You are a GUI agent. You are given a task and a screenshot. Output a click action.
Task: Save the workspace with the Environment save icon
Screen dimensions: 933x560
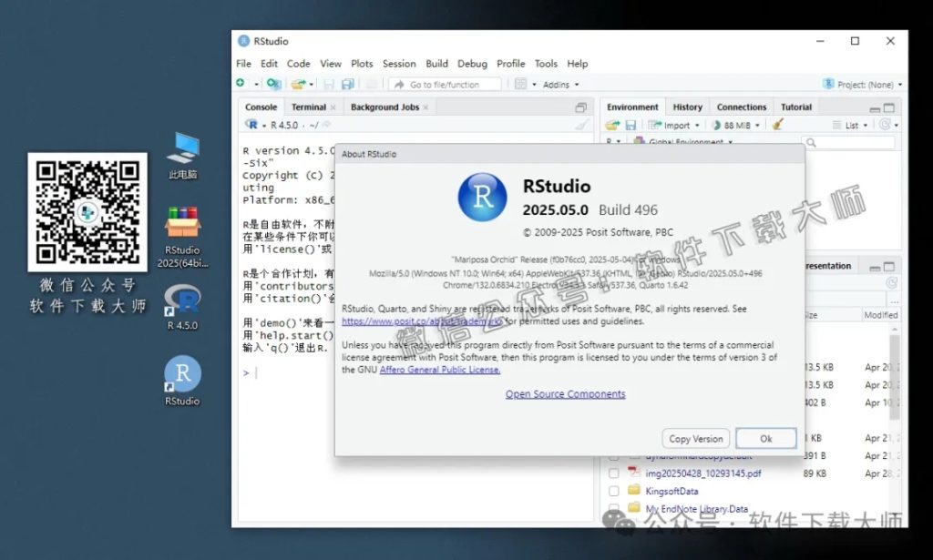(x=631, y=125)
